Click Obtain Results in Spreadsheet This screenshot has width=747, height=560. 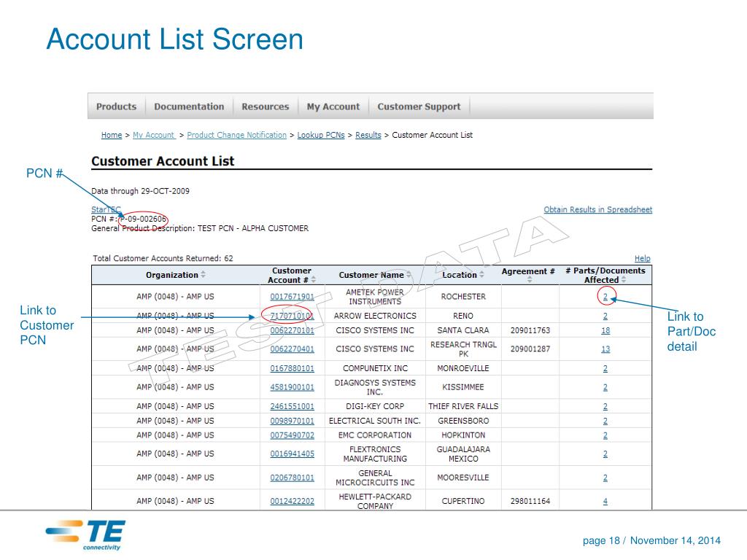[x=598, y=209]
